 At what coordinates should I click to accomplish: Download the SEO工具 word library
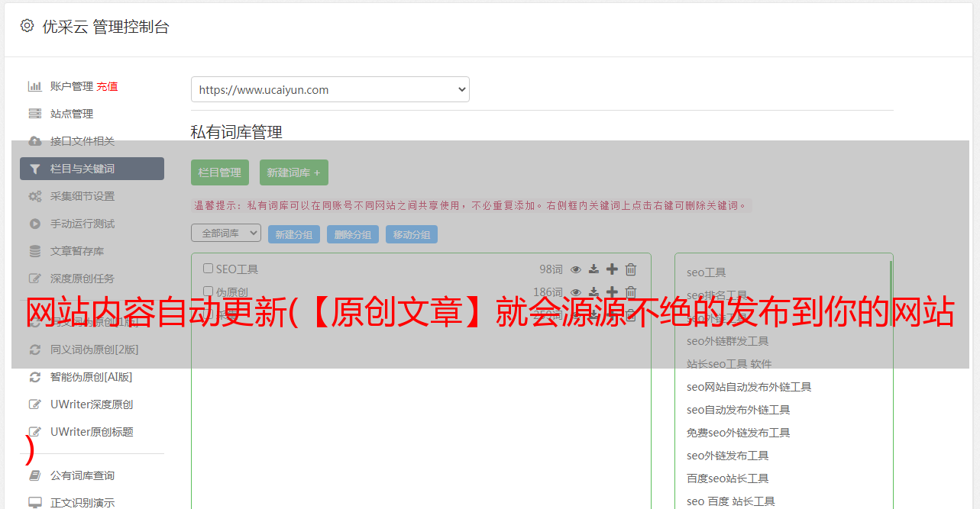tap(593, 269)
